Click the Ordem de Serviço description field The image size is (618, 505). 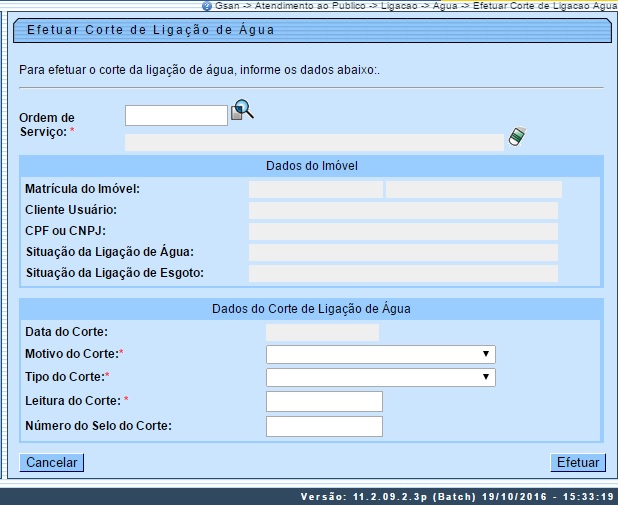(x=314, y=142)
